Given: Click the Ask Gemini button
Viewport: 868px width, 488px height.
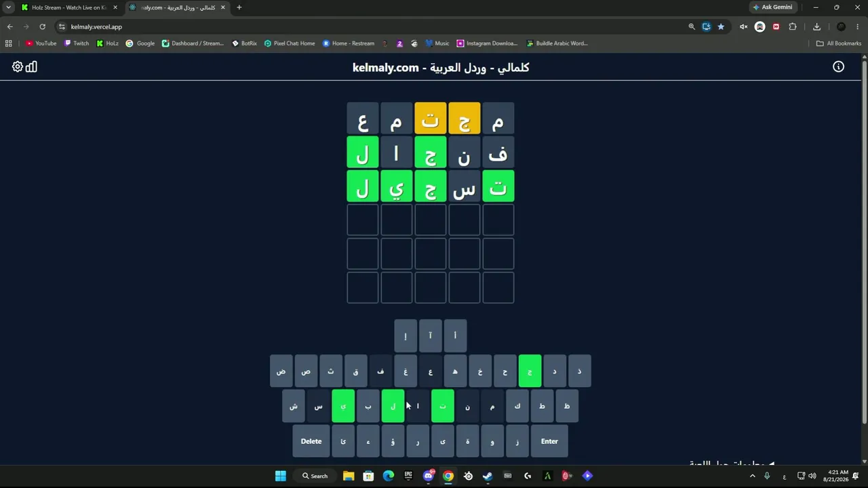Looking at the screenshot, I should tap(772, 7).
